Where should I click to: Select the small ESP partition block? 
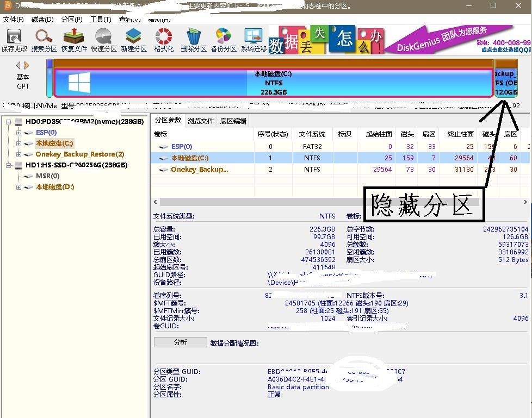click(50, 78)
